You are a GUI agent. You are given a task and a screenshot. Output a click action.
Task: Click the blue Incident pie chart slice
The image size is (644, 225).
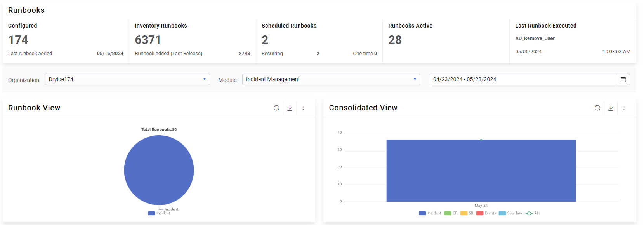(x=159, y=170)
